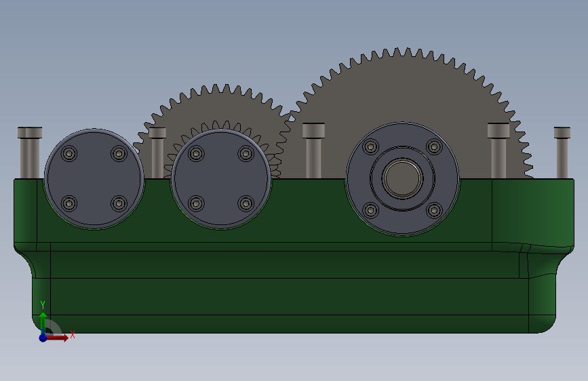Select the bolt between middle and right covers
Image resolution: width=588 pixels, height=381 pixels.
tap(313, 151)
